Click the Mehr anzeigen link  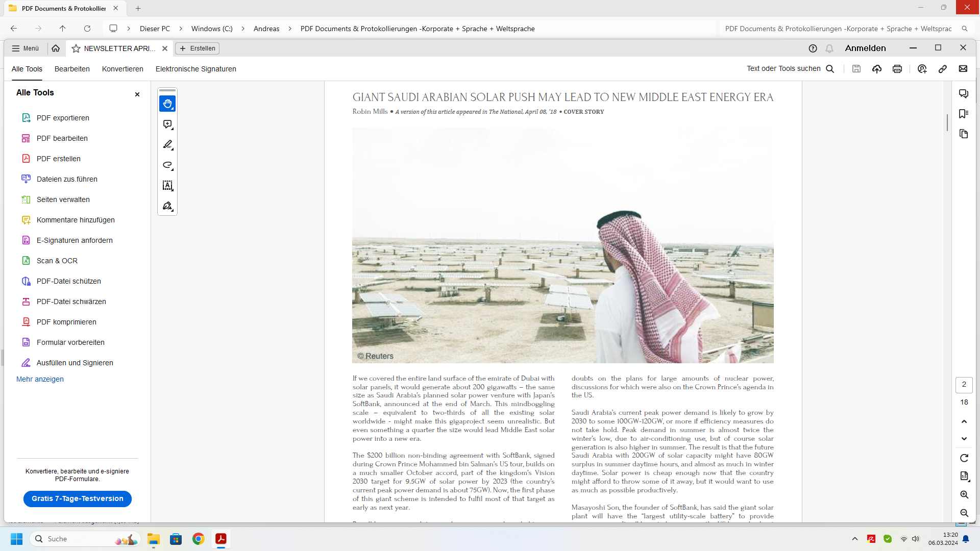pyautogui.click(x=40, y=379)
